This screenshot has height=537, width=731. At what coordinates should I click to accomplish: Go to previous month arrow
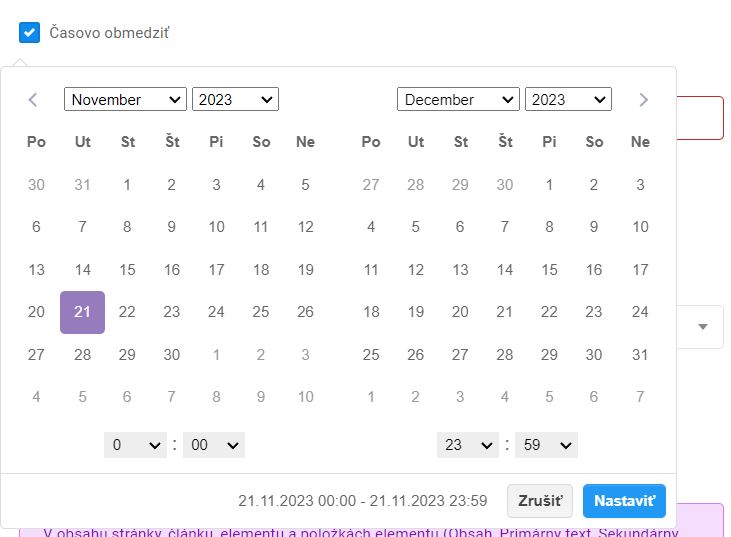pos(33,99)
